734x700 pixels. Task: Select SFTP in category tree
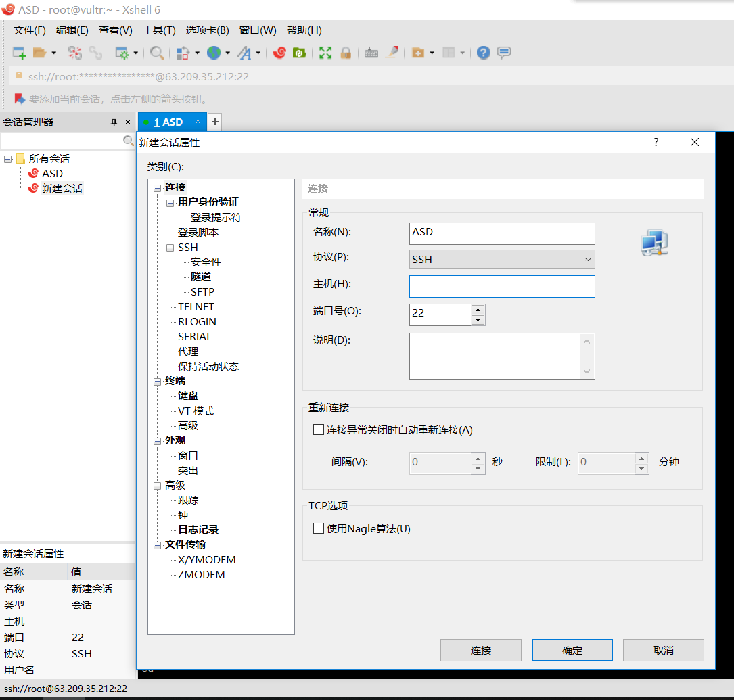pyautogui.click(x=202, y=291)
